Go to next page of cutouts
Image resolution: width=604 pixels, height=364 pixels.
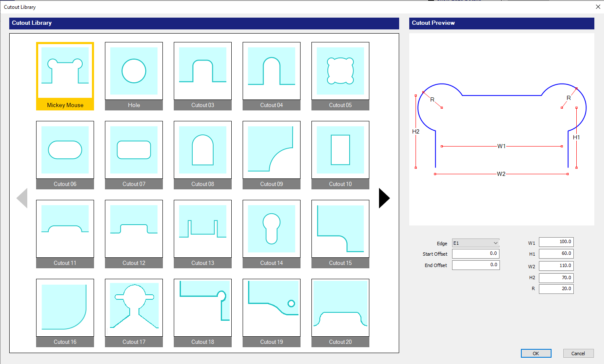point(384,198)
